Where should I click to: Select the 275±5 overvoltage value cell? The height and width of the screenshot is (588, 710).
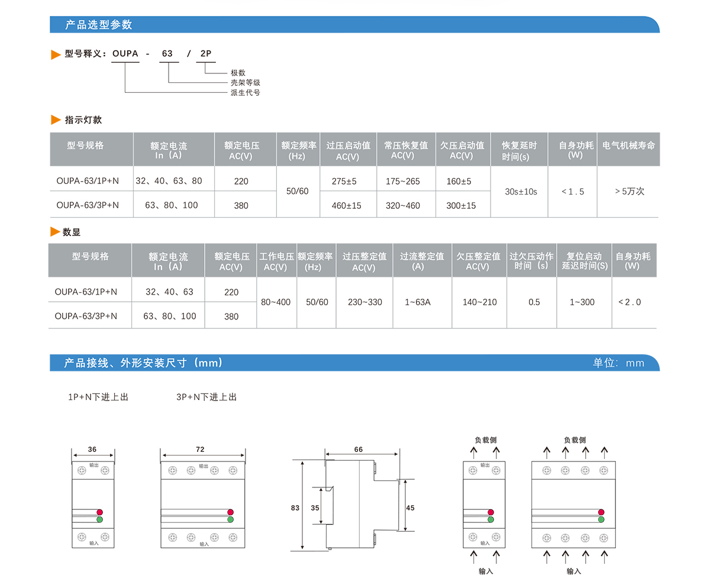(x=344, y=181)
